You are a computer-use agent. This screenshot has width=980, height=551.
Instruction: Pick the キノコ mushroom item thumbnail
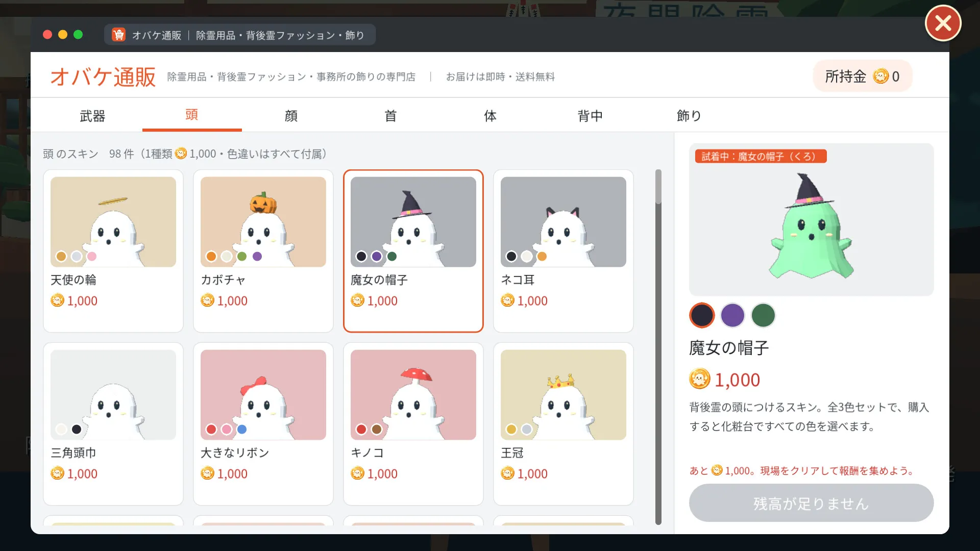coord(413,395)
